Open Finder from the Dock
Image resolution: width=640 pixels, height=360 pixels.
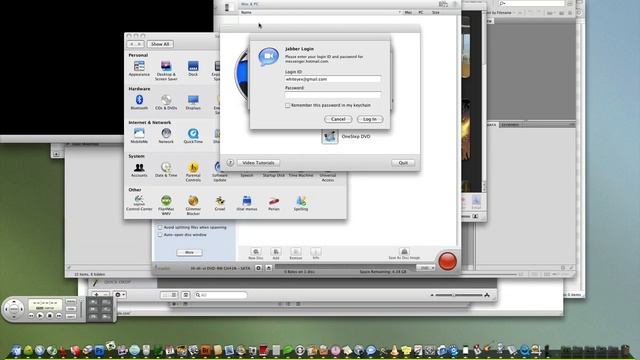pyautogui.click(x=16, y=350)
